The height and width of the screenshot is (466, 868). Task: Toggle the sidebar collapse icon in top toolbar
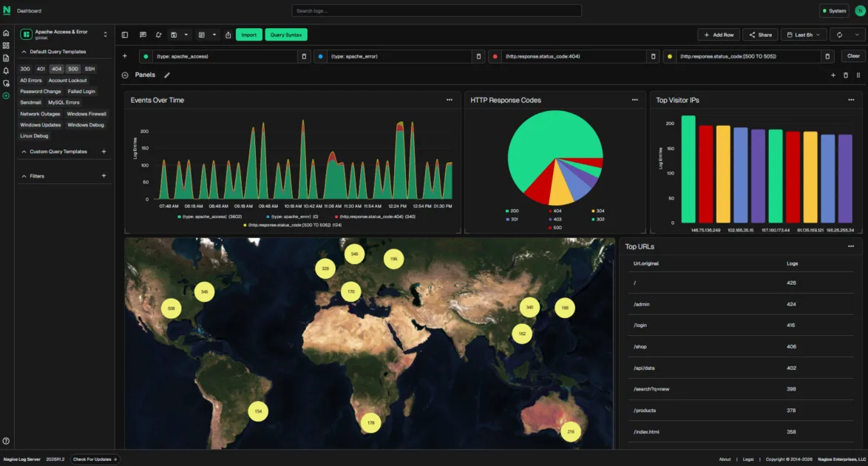tap(126, 35)
